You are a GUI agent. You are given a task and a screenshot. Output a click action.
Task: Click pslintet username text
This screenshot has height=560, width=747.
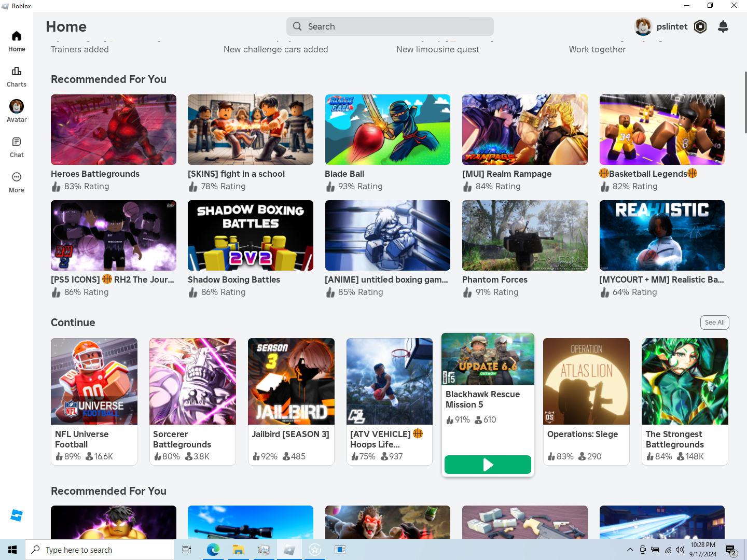click(672, 26)
